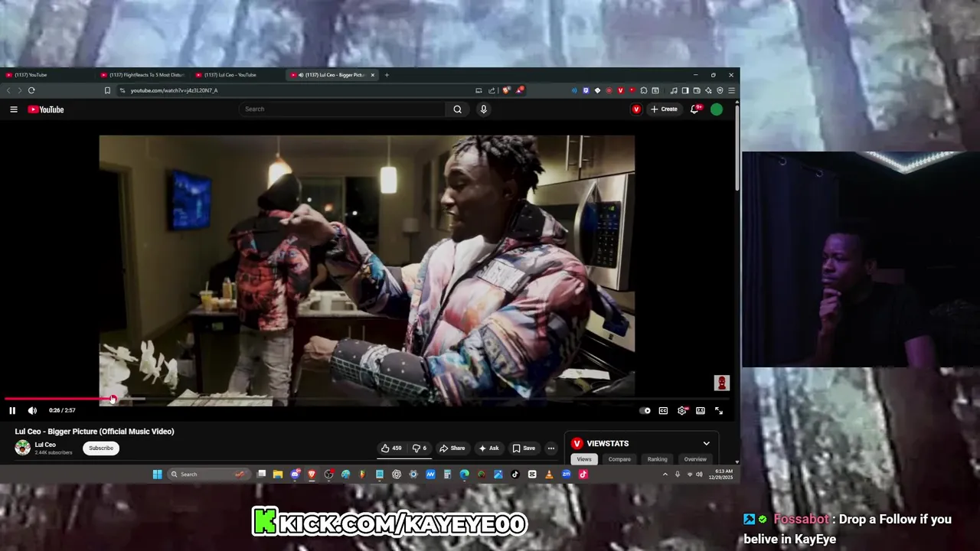The image size is (980, 551).
Task: Click the magnifier search button
Action: [457, 109]
